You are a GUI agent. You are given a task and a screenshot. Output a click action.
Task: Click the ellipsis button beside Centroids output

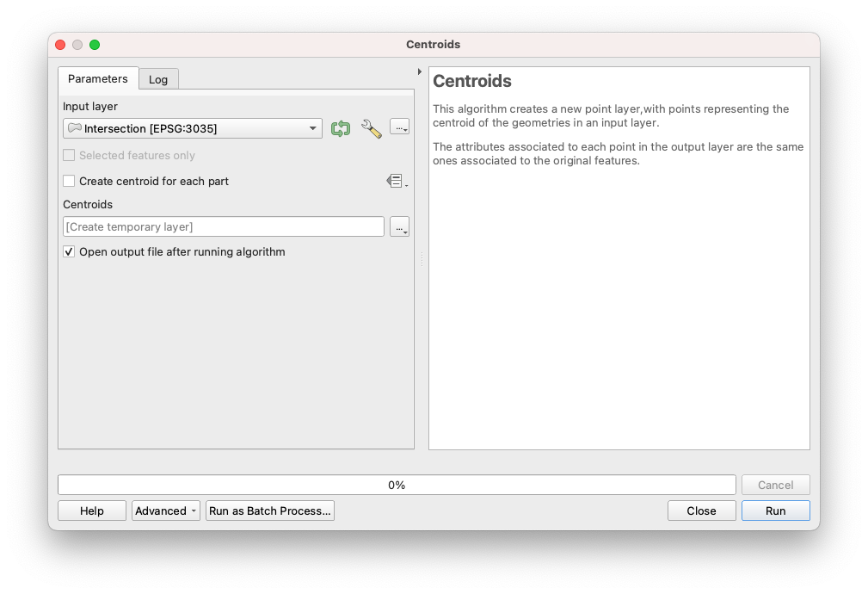coord(399,226)
